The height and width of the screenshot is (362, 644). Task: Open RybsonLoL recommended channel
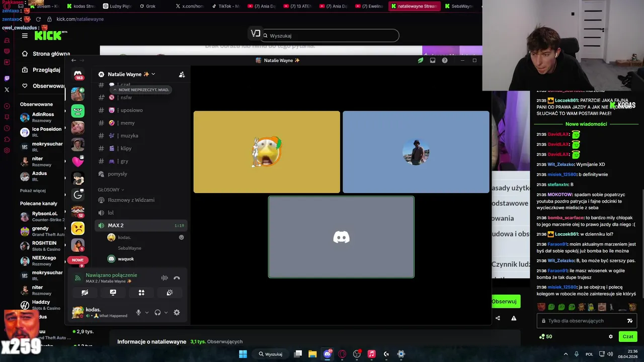pyautogui.click(x=41, y=216)
